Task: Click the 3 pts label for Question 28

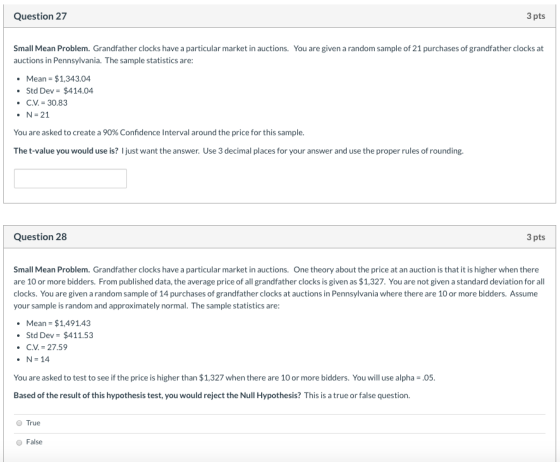Action: (536, 237)
